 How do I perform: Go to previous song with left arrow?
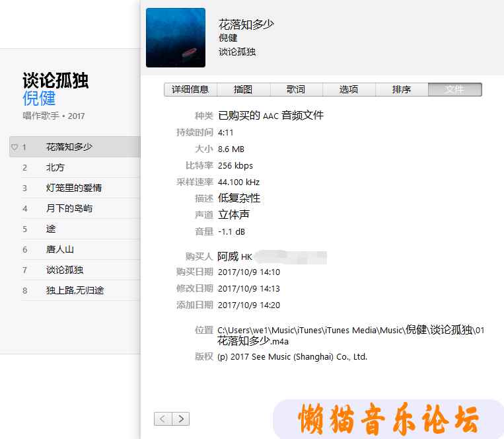pyautogui.click(x=163, y=419)
